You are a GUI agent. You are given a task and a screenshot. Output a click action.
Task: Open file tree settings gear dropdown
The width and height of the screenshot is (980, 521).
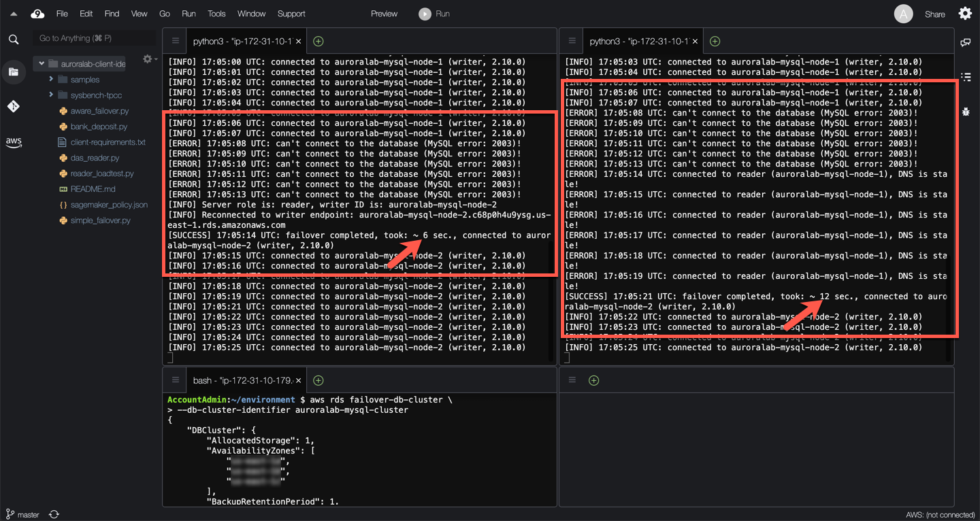149,60
